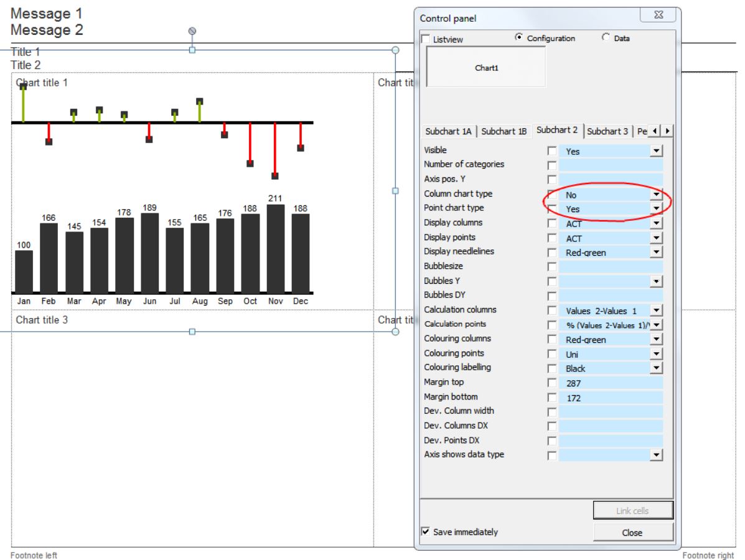Viewport: 745px width, 560px height.
Task: Click the Axis pos. Y input field
Action: [x=611, y=180]
